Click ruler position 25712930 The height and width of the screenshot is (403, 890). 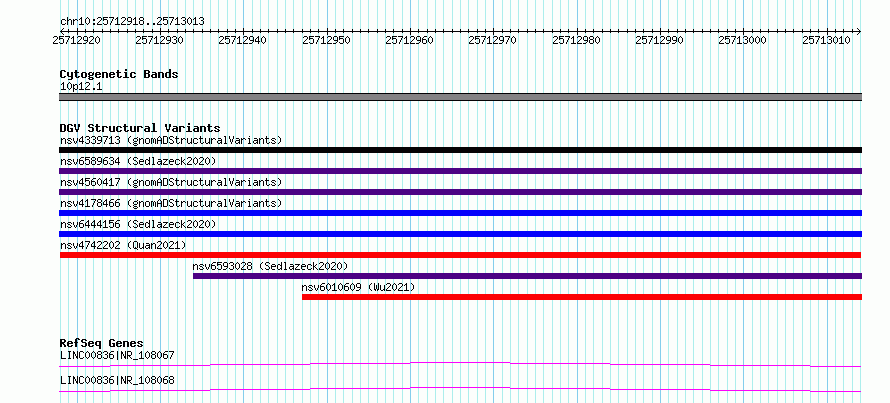(159, 40)
